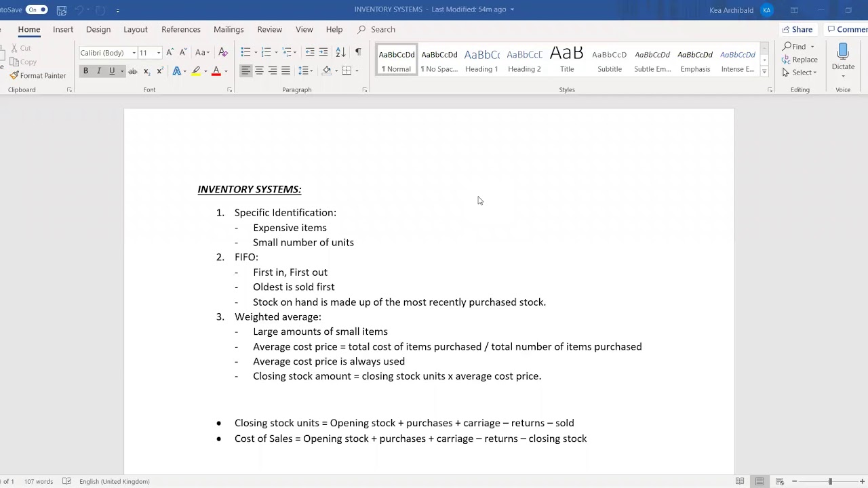Toggle superscript formatting
This screenshot has width=868, height=488.
click(160, 71)
